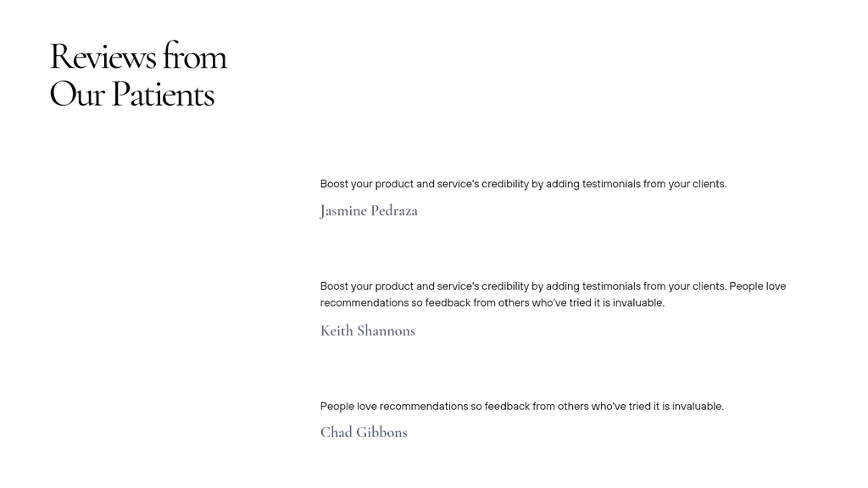Select testimonial sentence above Chad Gibbons

click(522, 406)
